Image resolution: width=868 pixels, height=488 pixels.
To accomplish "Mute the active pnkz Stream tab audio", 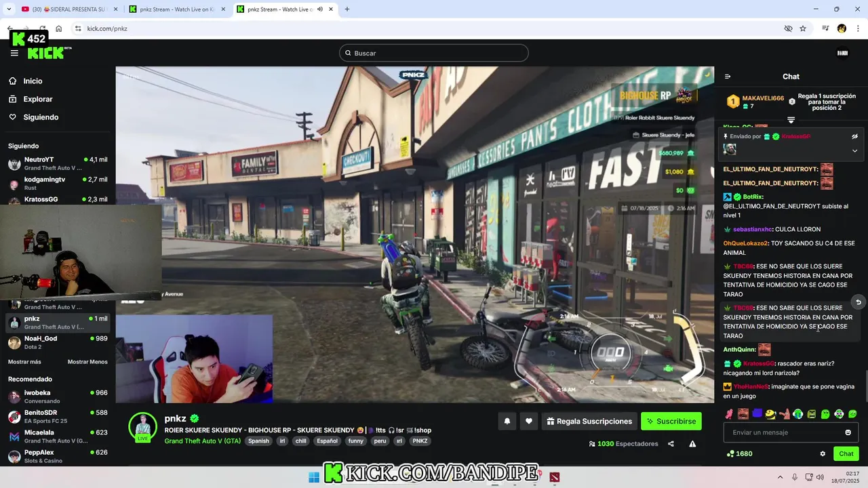I will click(x=319, y=9).
